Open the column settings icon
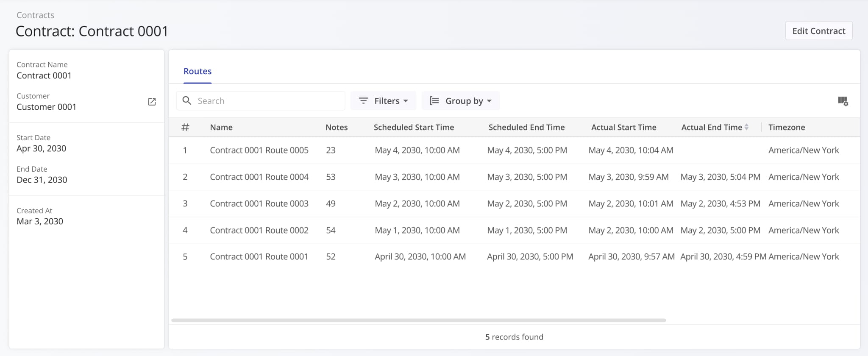Image resolution: width=868 pixels, height=356 pixels. pos(843,101)
